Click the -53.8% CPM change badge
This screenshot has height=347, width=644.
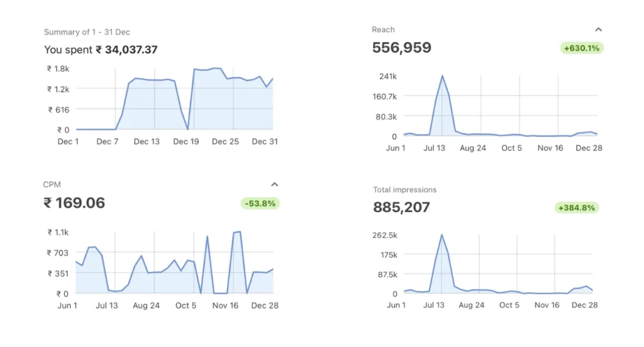pos(260,203)
